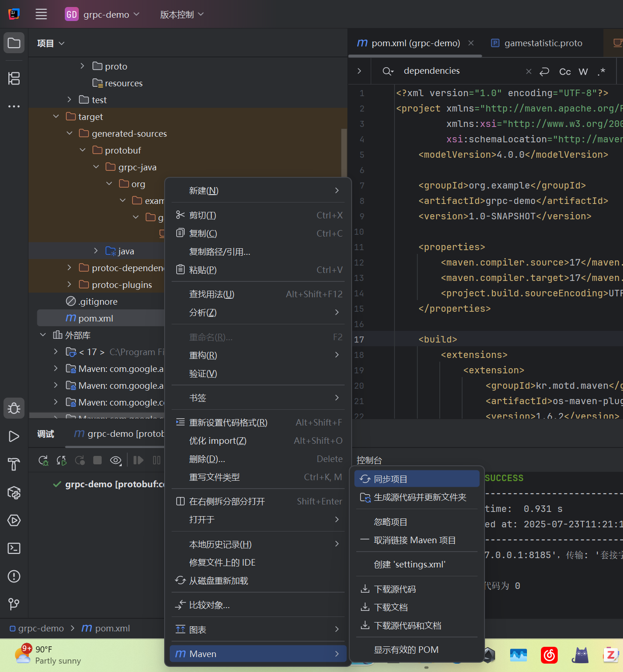Open the grpc-demo project dropdown

pos(103,14)
